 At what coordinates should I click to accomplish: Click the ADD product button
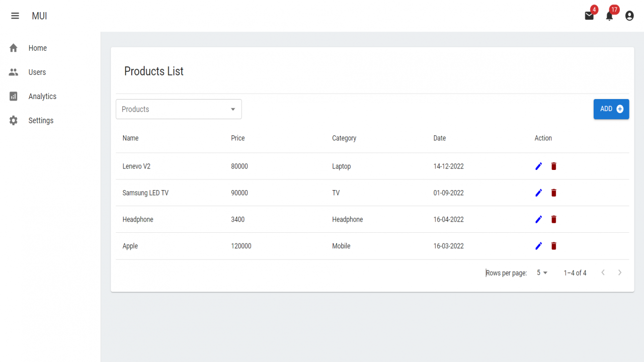point(611,109)
